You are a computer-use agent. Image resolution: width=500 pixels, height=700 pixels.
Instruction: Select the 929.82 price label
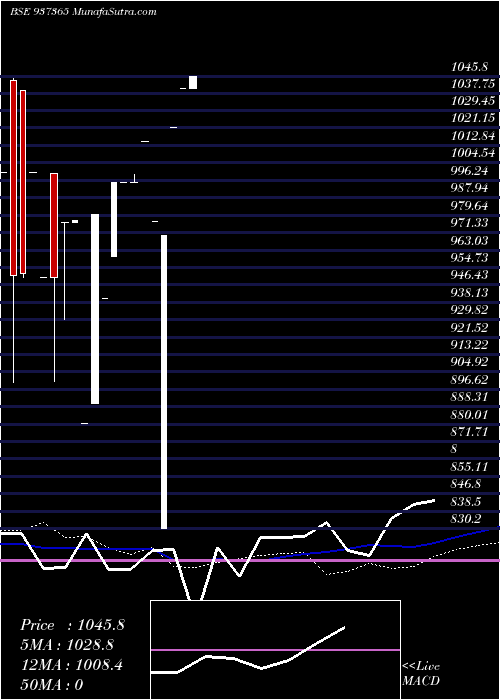[469, 310]
